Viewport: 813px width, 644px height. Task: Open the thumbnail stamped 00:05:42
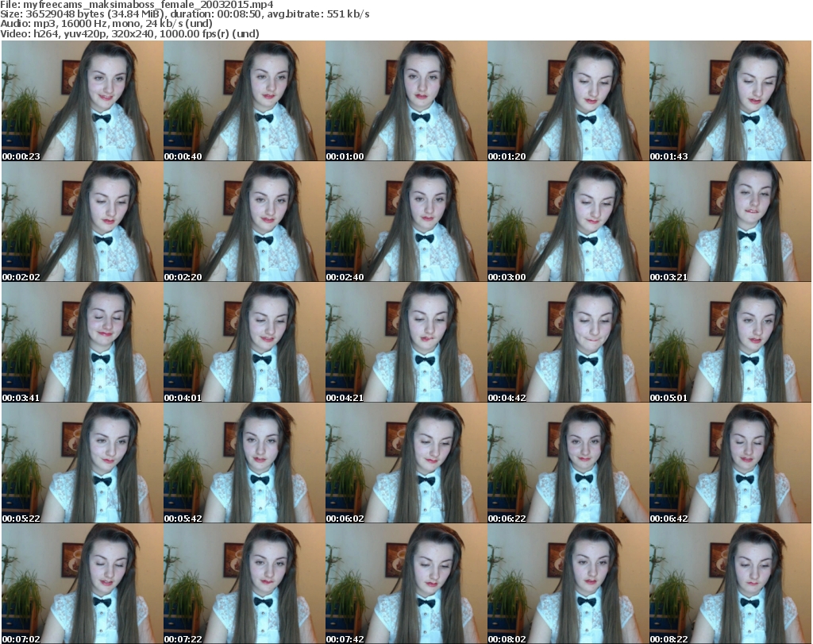(x=245, y=463)
